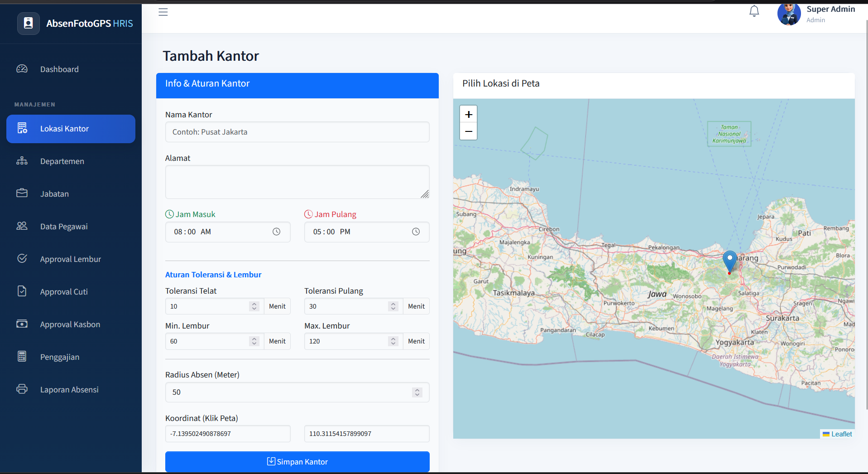Click the Super Admin user name
The width and height of the screenshot is (868, 474).
click(x=830, y=9)
